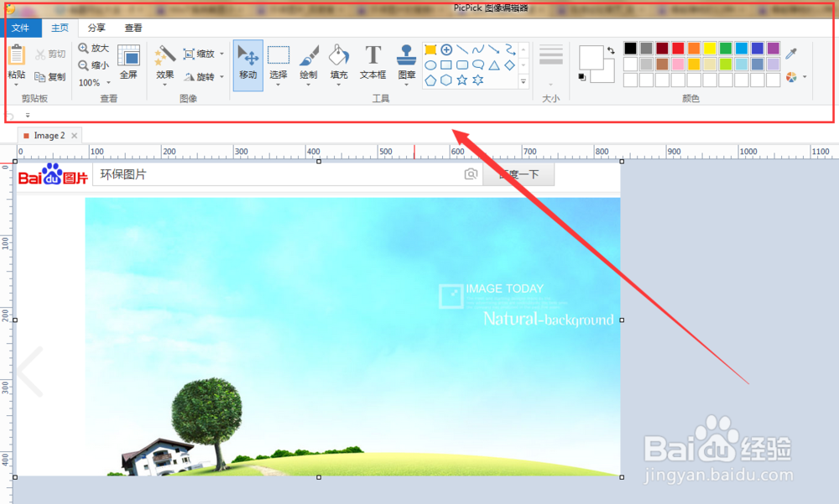Select the Selection (选择) marquee tool

(x=279, y=62)
